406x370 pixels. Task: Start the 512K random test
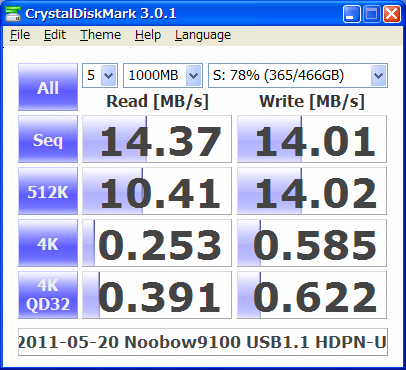[x=48, y=191]
